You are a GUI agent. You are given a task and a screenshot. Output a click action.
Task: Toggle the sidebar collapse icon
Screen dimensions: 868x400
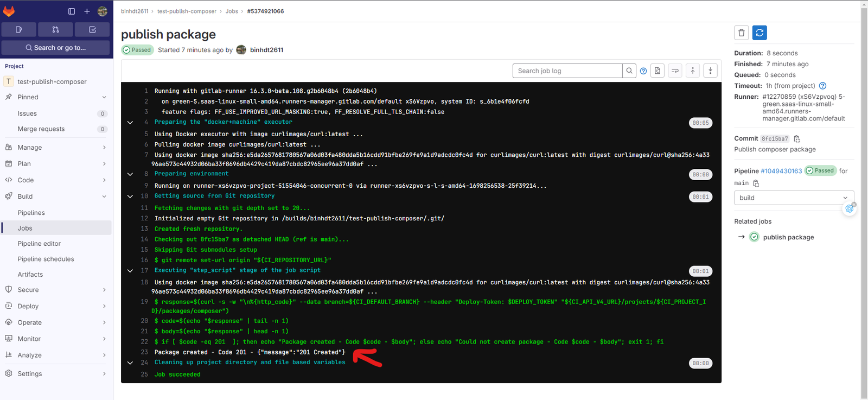[72, 11]
